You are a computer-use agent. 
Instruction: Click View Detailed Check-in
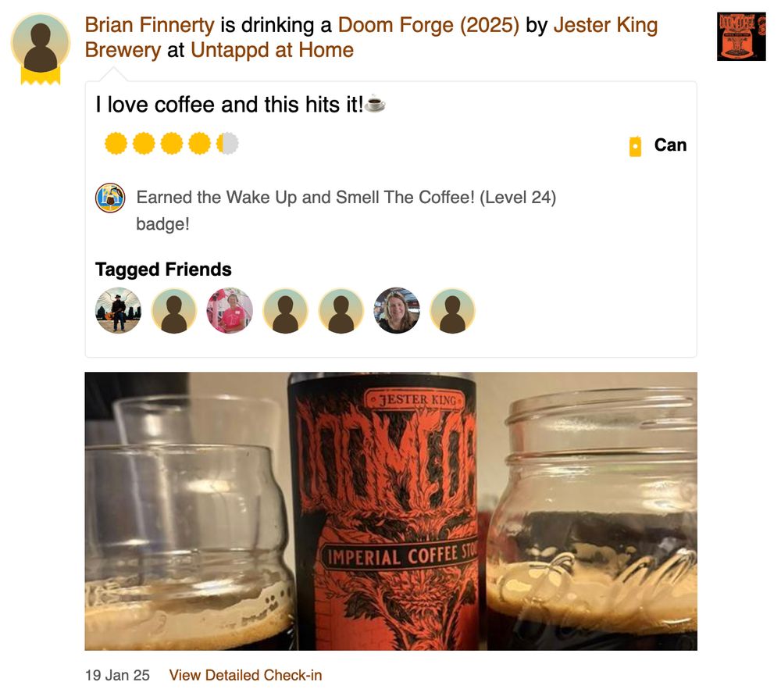pyautogui.click(x=245, y=675)
